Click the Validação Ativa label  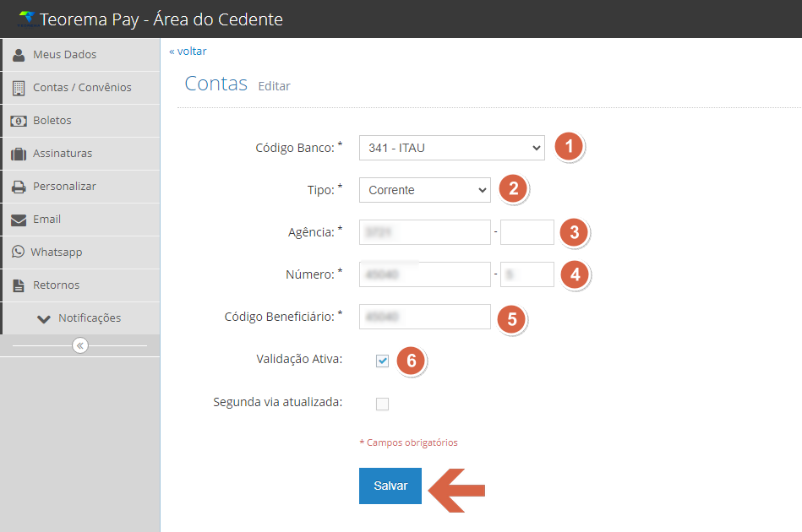pyautogui.click(x=299, y=359)
